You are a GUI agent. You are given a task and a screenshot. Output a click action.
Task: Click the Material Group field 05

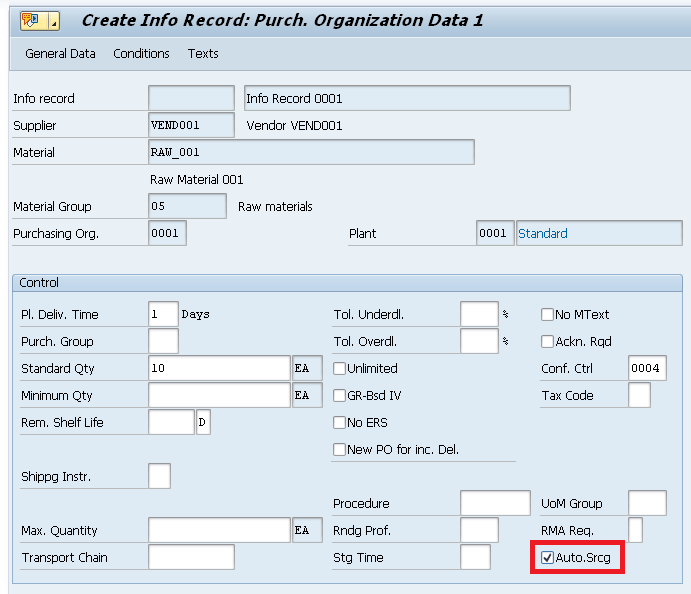pyautogui.click(x=187, y=206)
